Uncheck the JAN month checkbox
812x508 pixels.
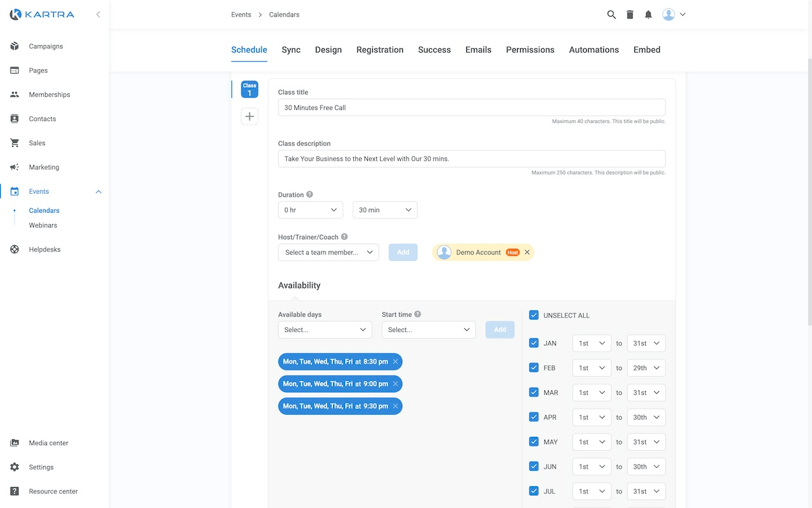pyautogui.click(x=534, y=343)
